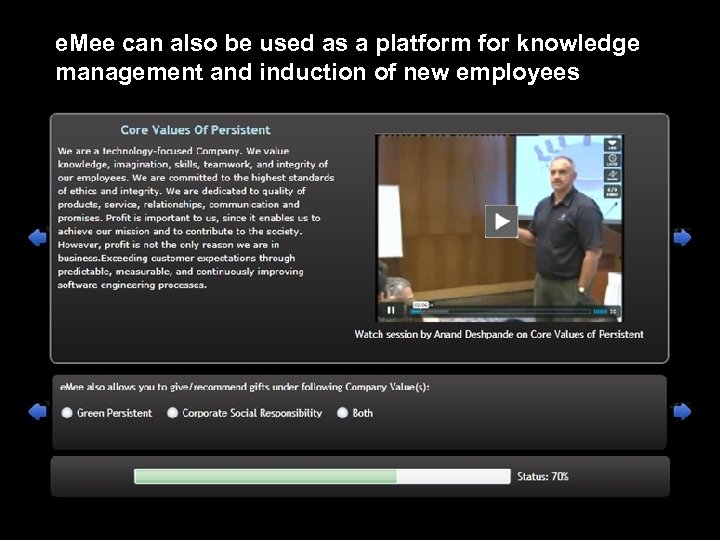Image resolution: width=720 pixels, height=540 pixels.
Task: Click the large play button on video
Action: click(501, 221)
